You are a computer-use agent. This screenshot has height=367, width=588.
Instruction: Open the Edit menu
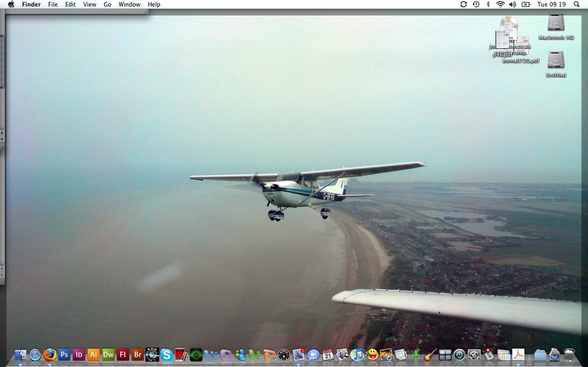coord(70,4)
